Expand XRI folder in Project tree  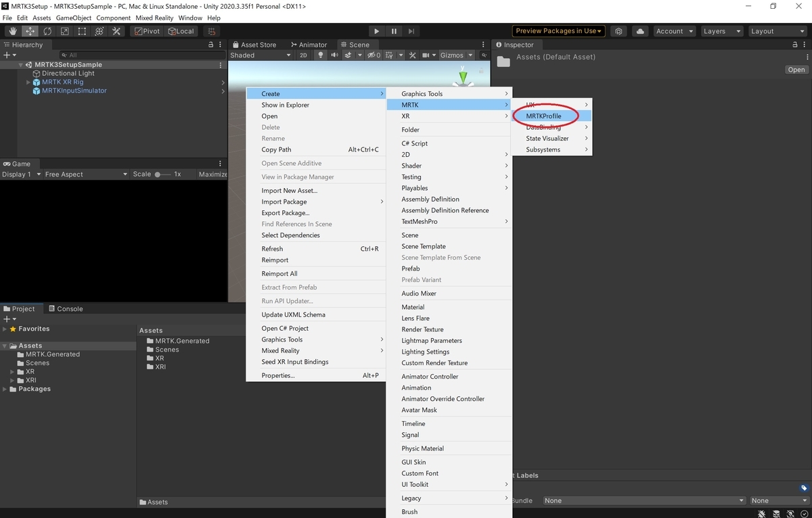[12, 381]
